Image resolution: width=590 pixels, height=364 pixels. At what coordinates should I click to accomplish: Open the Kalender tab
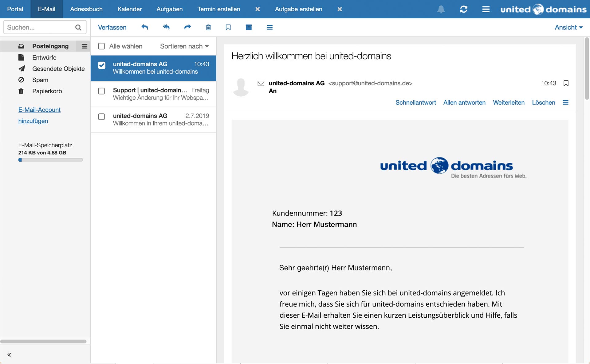pos(129,9)
